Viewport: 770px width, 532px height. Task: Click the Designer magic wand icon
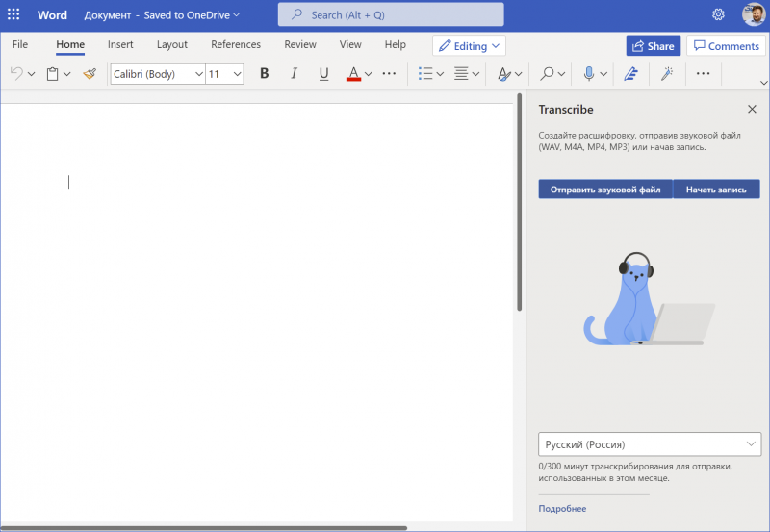[666, 73]
